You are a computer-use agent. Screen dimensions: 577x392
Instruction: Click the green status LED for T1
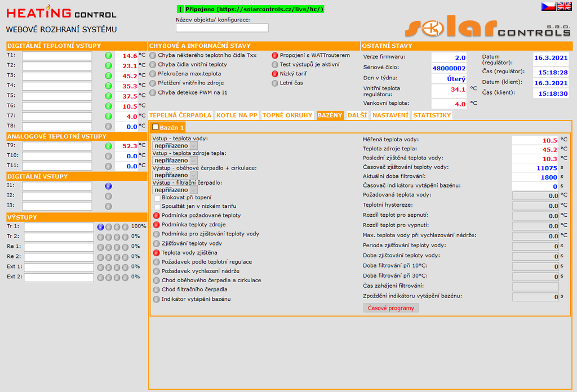[108, 56]
